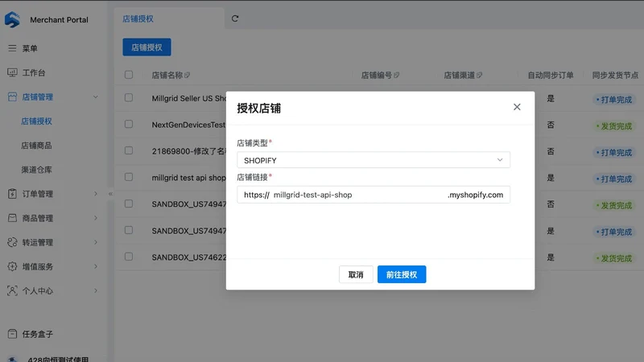Expand the 商品管理 submenu chevron
Image resolution: width=644 pixels, height=362 pixels.
pos(96,218)
